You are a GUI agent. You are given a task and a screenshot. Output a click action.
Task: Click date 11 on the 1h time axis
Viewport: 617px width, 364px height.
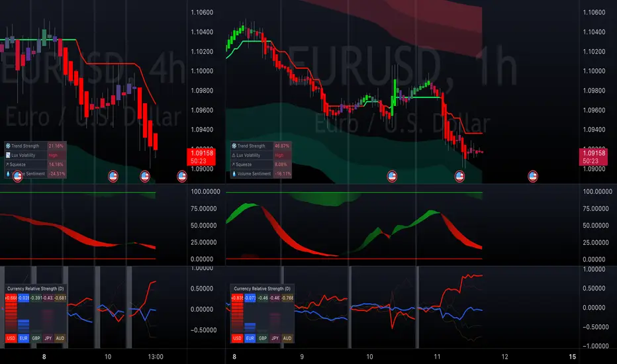437,357
